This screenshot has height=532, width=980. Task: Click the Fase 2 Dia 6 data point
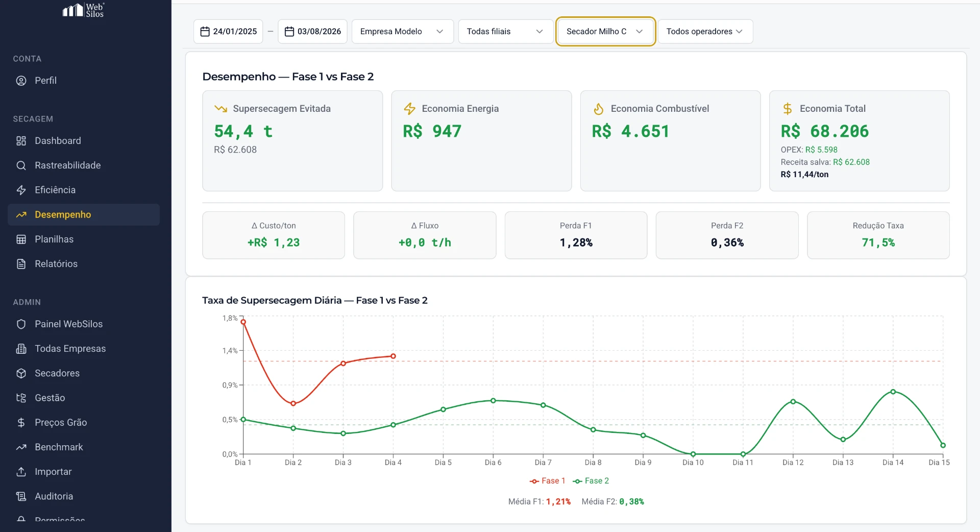(x=493, y=401)
